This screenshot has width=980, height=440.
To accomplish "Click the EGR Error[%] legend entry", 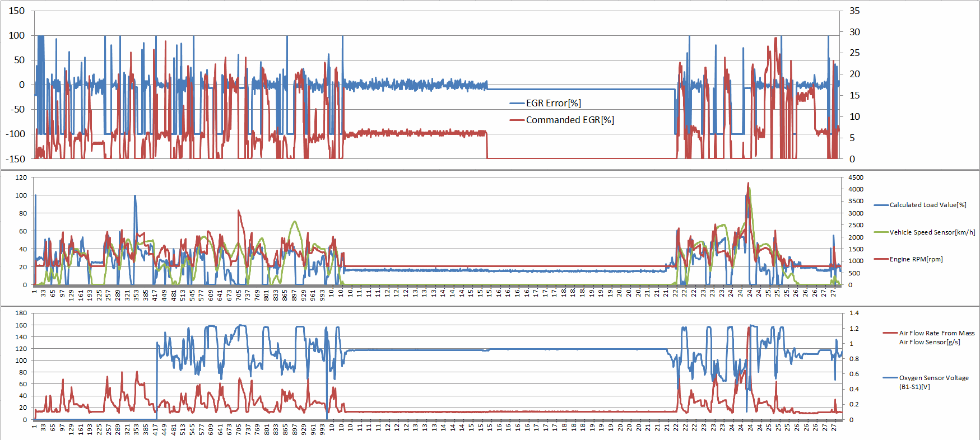I will (552, 103).
